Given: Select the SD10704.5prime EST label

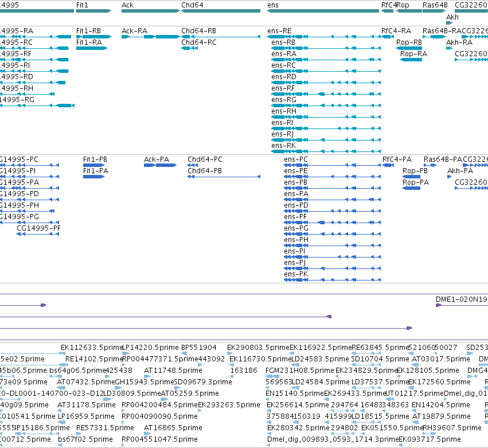Looking at the screenshot, I should (x=380, y=359).
